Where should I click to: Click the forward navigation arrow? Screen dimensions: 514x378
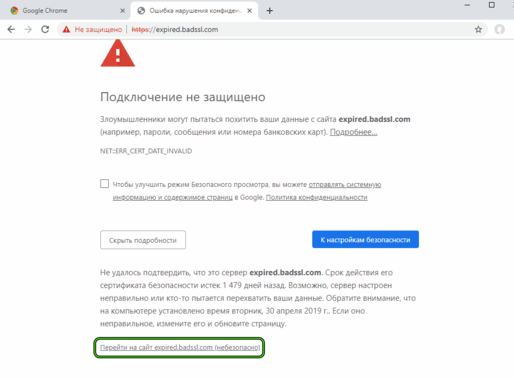28,29
